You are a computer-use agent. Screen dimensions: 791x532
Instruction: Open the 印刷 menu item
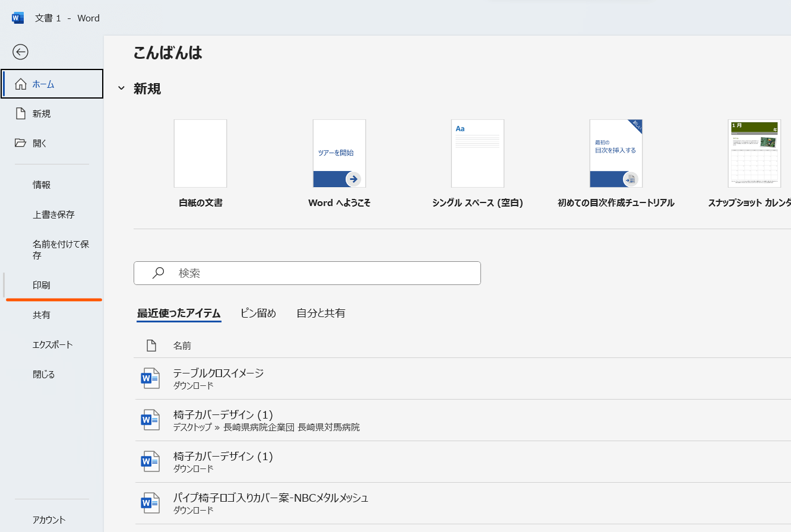pyautogui.click(x=42, y=285)
